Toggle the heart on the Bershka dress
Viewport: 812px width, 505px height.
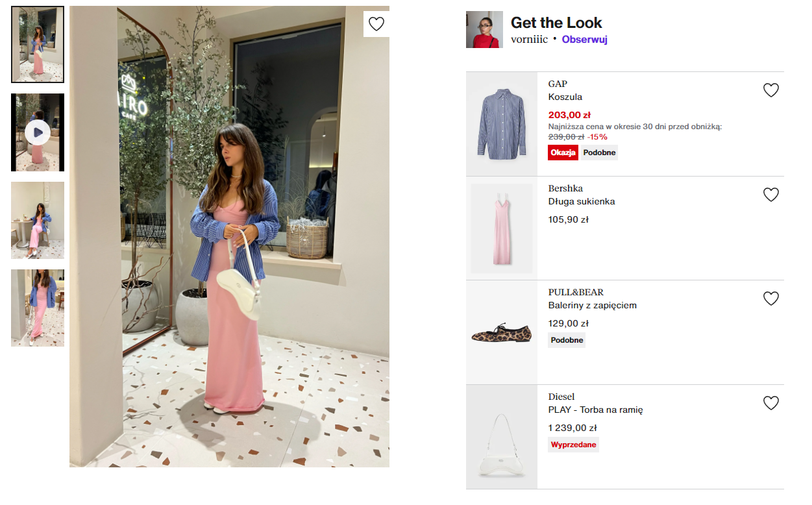click(x=770, y=194)
